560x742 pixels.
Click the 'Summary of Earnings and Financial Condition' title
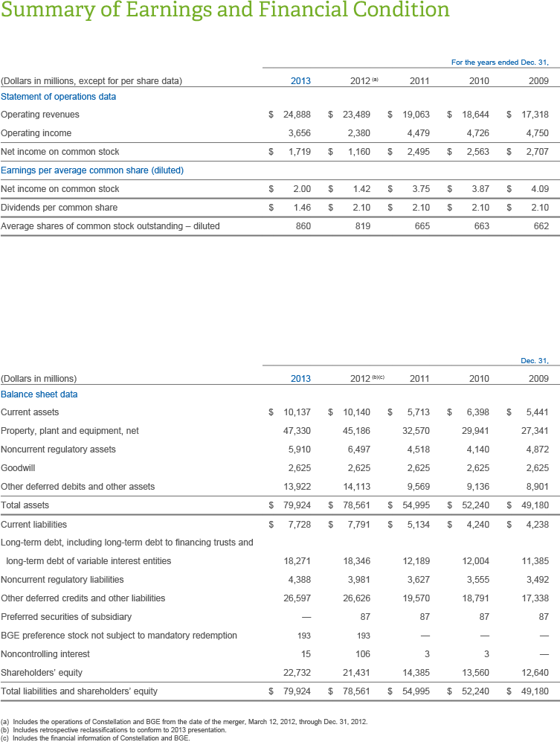pyautogui.click(x=225, y=11)
